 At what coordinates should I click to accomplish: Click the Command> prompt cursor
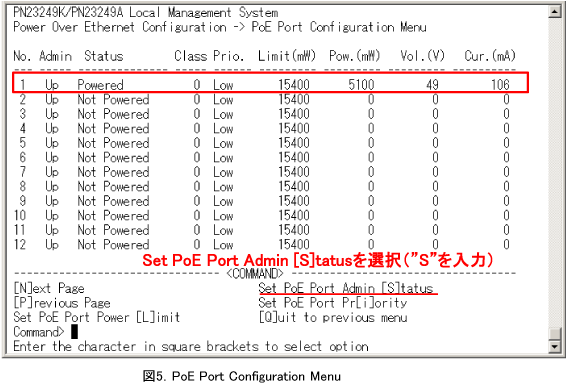pos(74,332)
